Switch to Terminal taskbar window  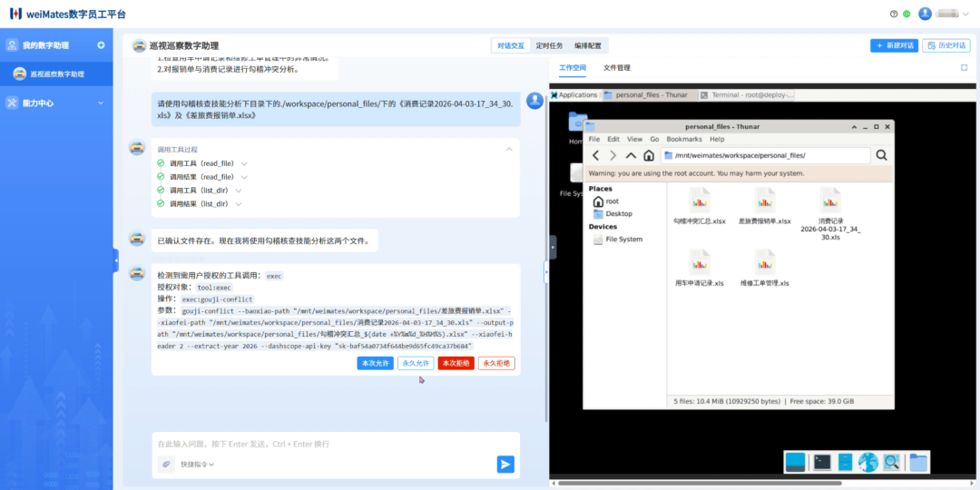748,95
